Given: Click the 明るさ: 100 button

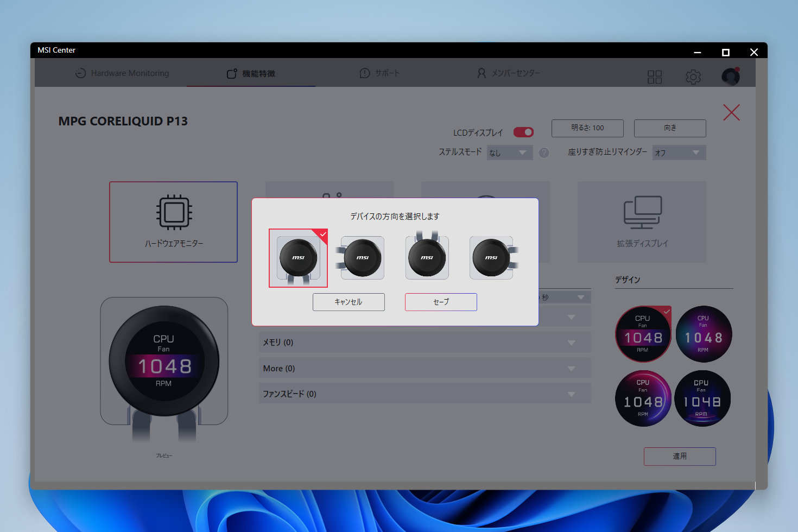Looking at the screenshot, I should [x=587, y=128].
